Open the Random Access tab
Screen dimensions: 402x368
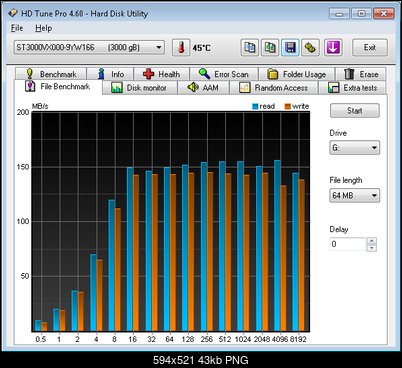tap(274, 88)
